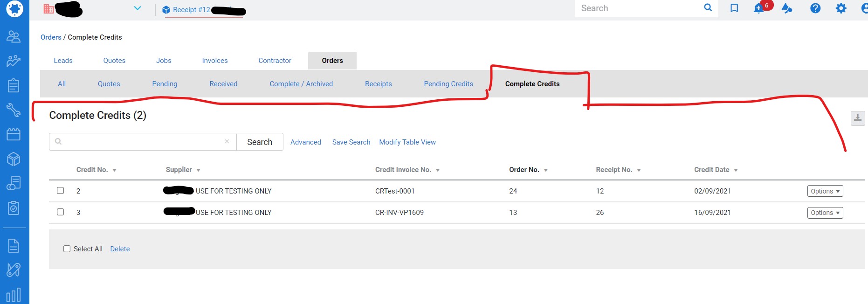Tick the checkbox for credit no. 2

coord(60,190)
